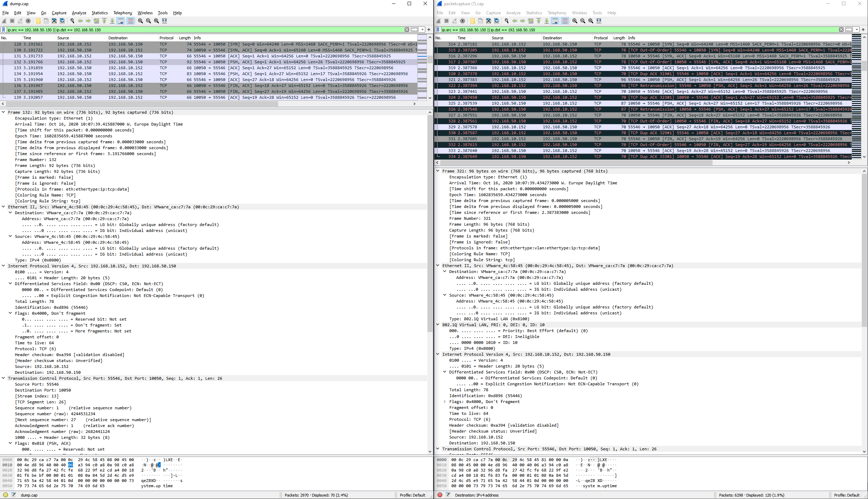Go to previous packet arrow in dump.cap

click(80, 21)
